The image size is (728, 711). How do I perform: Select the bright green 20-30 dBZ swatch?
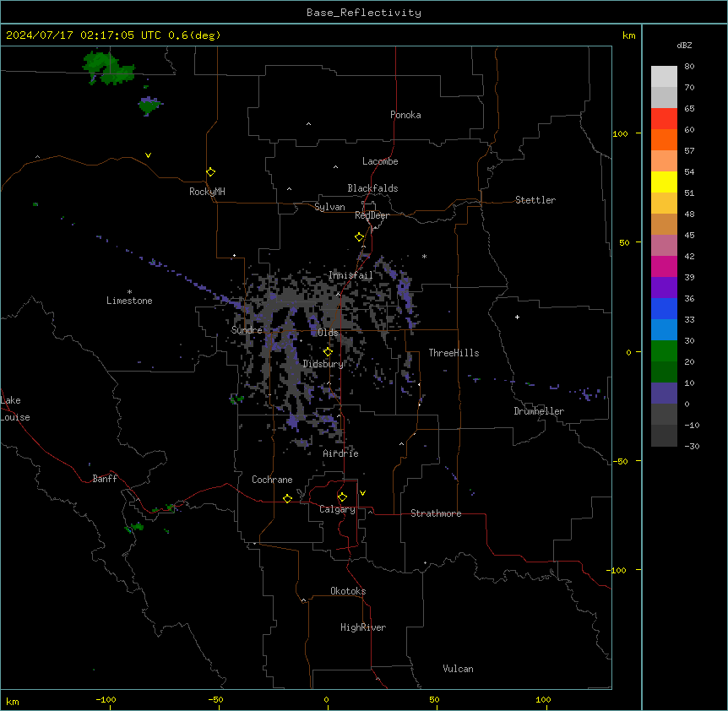point(664,351)
